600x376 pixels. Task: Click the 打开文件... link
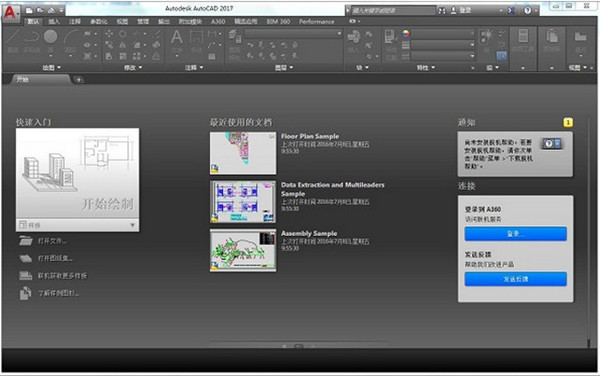[52, 241]
